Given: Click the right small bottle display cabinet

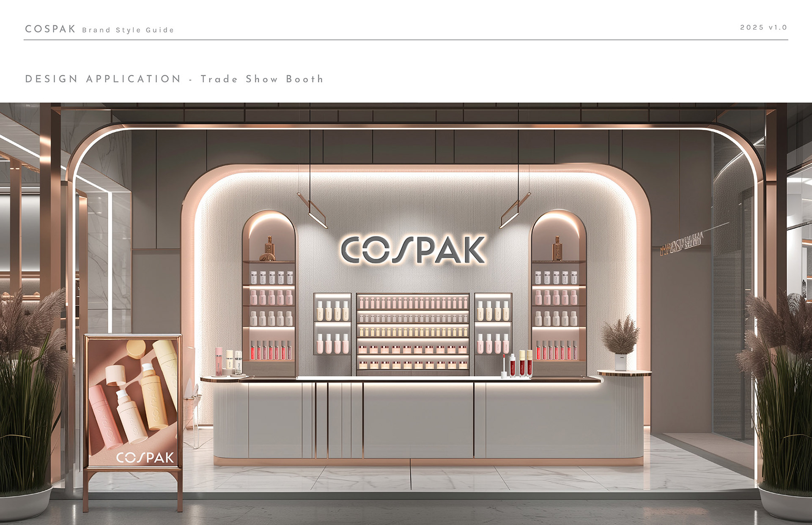Looking at the screenshot, I should pos(493,324).
